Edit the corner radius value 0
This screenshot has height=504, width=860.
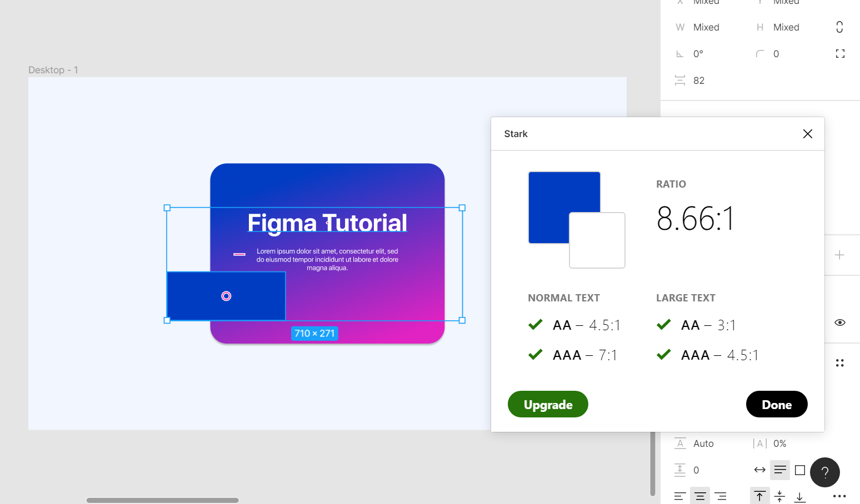pyautogui.click(x=776, y=54)
